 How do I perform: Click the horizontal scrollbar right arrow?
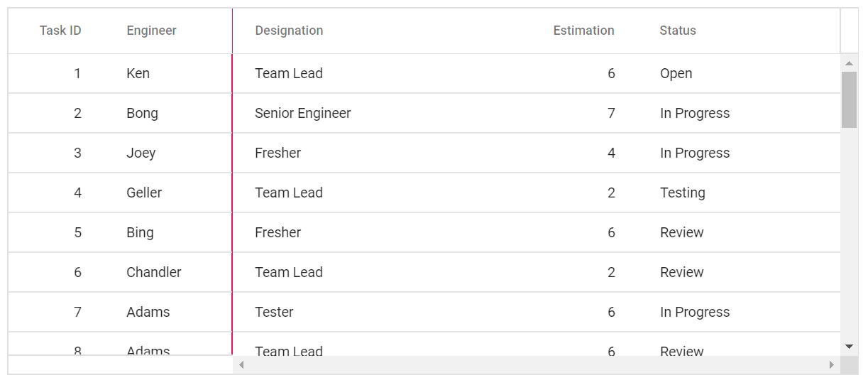pos(832,364)
